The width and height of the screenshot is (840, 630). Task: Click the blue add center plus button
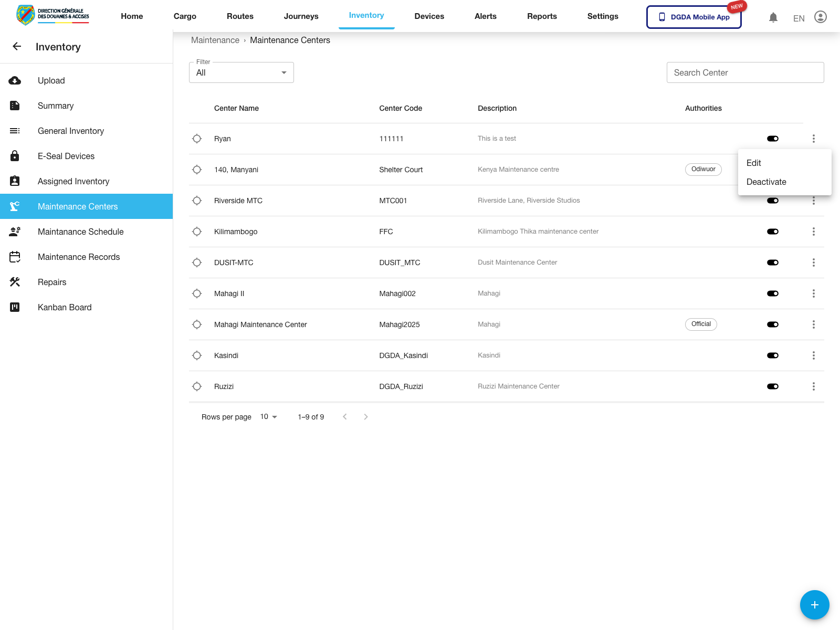[x=814, y=605]
